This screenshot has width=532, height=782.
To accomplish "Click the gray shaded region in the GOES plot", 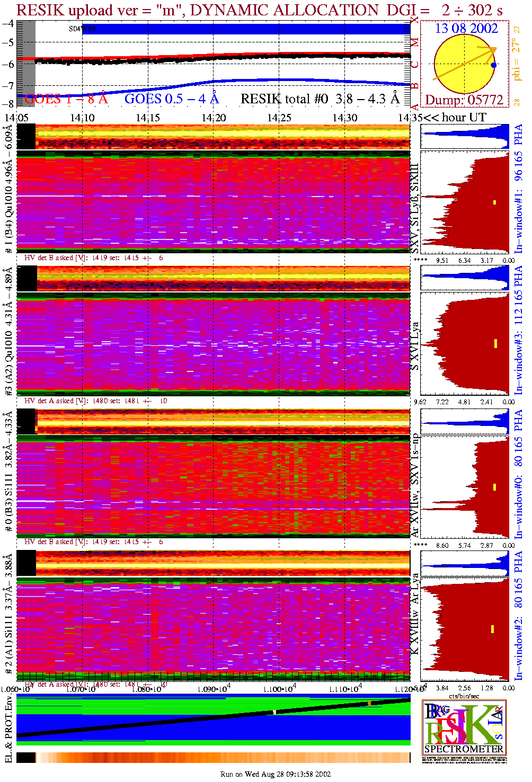I will (x=26, y=64).
